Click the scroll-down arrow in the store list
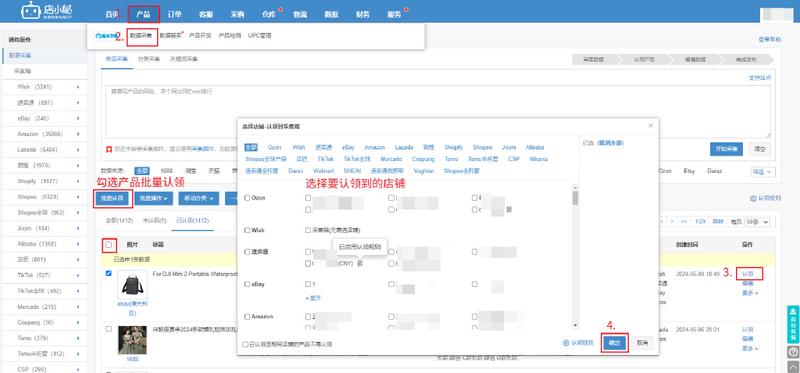The height and width of the screenshot is (373, 800). pyautogui.click(x=576, y=325)
